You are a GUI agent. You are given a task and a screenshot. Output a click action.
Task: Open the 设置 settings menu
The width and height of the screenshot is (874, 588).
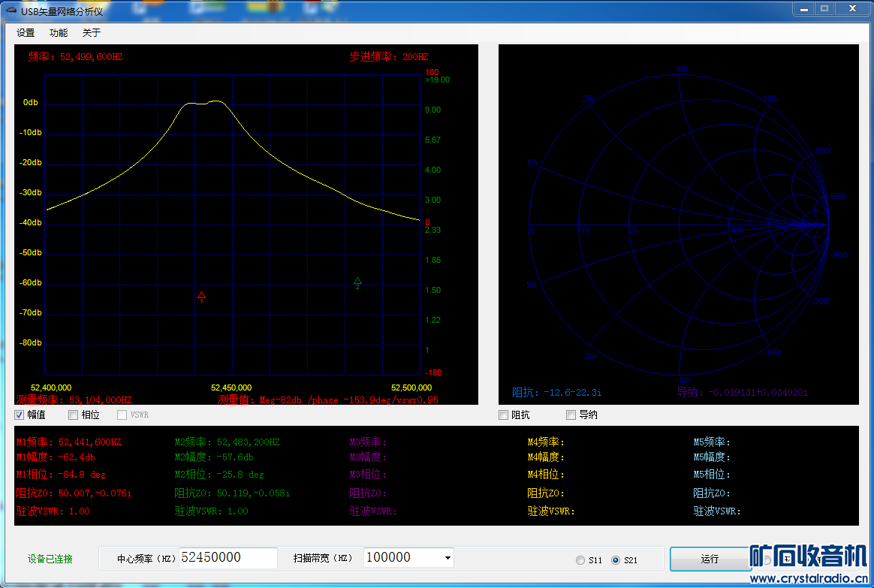26,32
